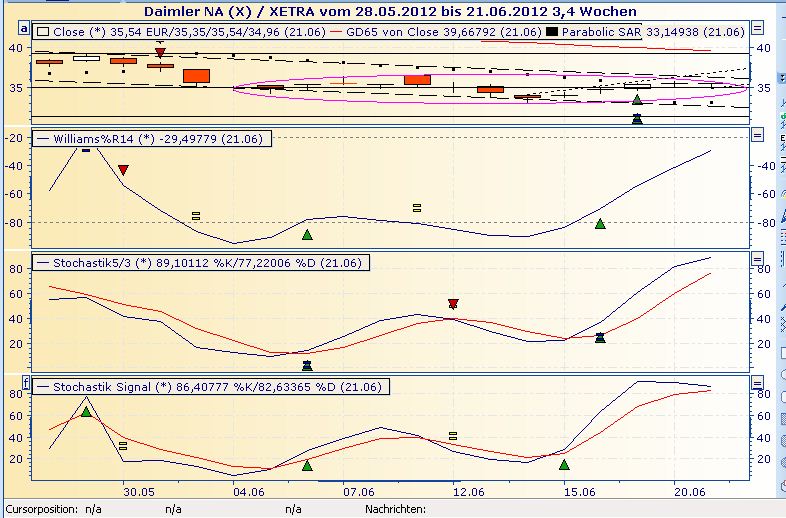Viewport: 786px width, 518px height.
Task: Click the white Close candle swatch in legend
Action: (x=43, y=32)
